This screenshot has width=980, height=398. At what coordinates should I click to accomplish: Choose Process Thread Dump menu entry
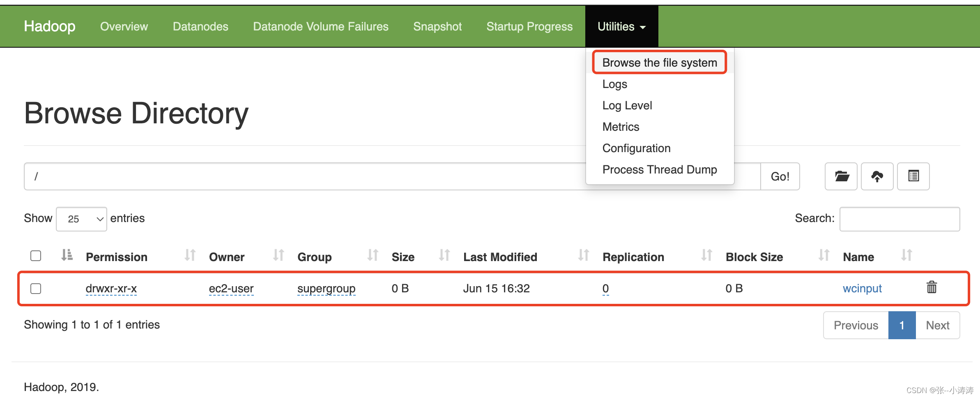(660, 169)
